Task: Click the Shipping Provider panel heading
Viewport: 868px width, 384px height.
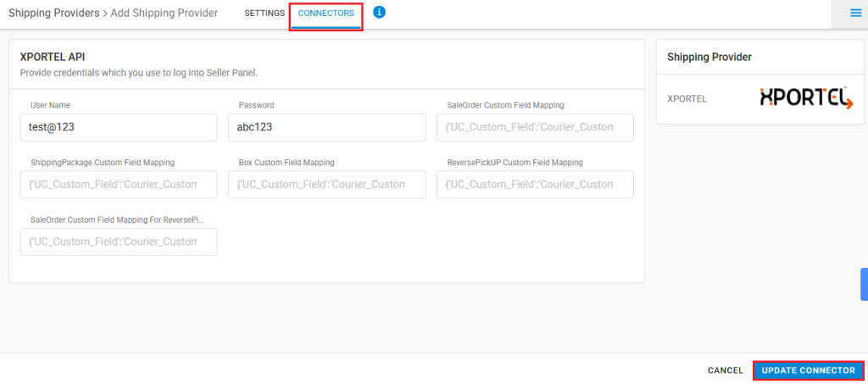Action: pos(709,57)
